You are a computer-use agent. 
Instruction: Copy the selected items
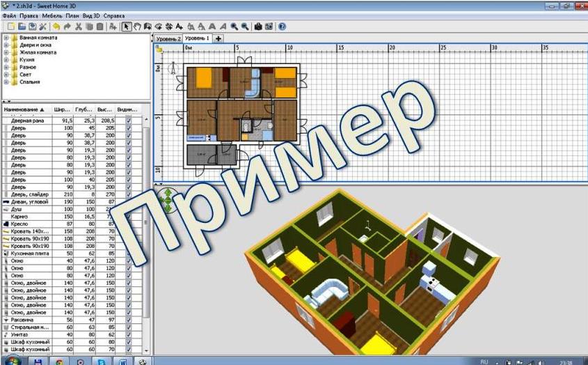(x=89, y=26)
